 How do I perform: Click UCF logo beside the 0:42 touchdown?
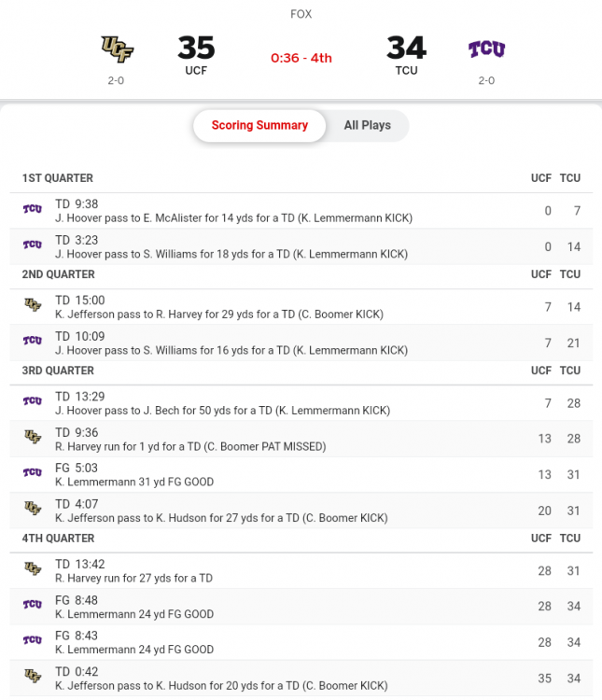point(33,677)
